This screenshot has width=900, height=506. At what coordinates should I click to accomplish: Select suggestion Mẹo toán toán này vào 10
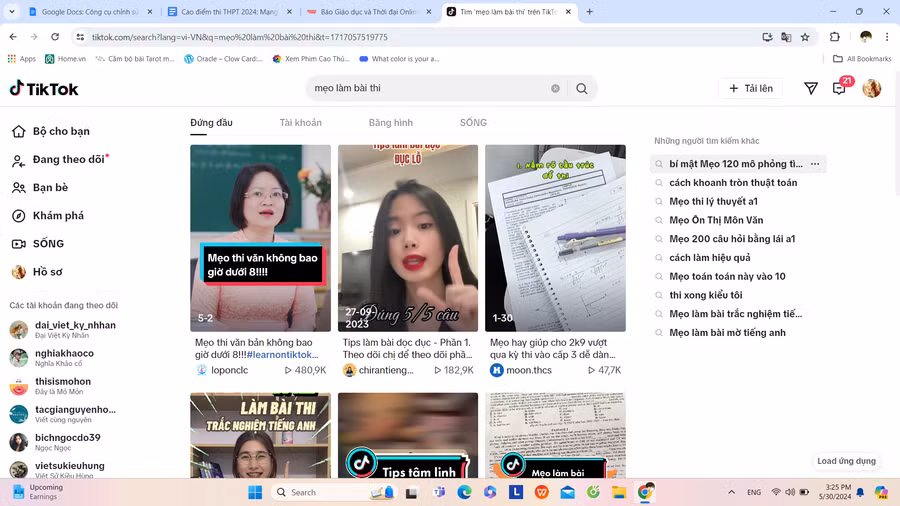[727, 277]
